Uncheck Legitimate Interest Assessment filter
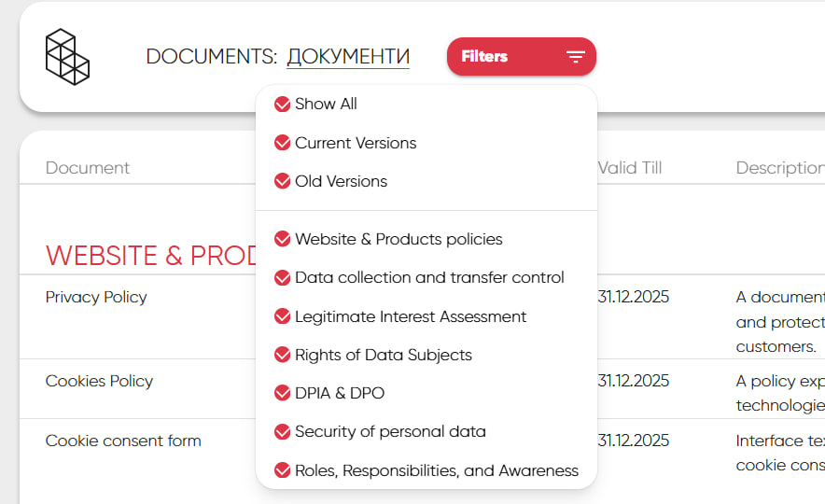 tap(283, 316)
